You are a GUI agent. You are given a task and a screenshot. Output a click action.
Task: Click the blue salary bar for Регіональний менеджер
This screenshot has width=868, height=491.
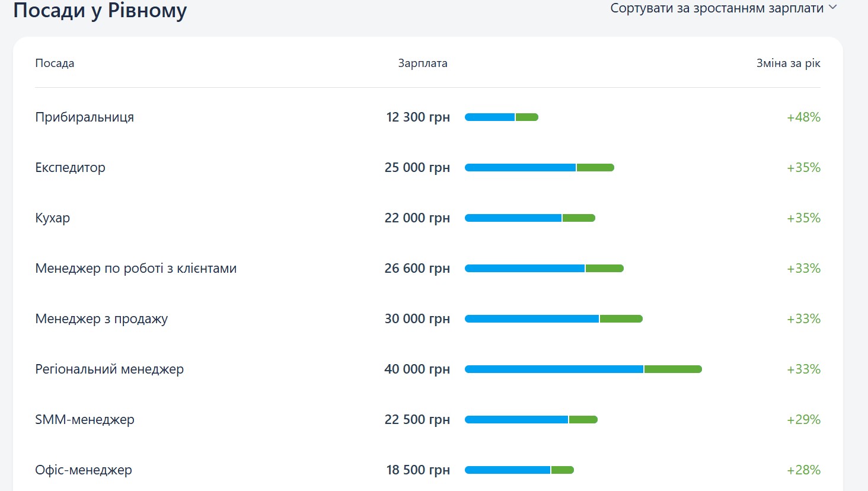point(554,369)
